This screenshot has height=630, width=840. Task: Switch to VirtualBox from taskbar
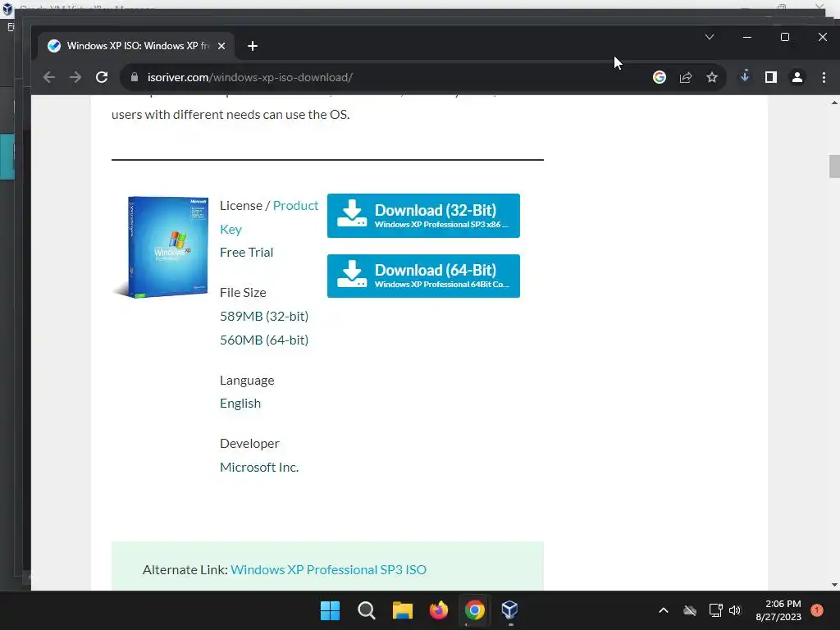pyautogui.click(x=509, y=610)
